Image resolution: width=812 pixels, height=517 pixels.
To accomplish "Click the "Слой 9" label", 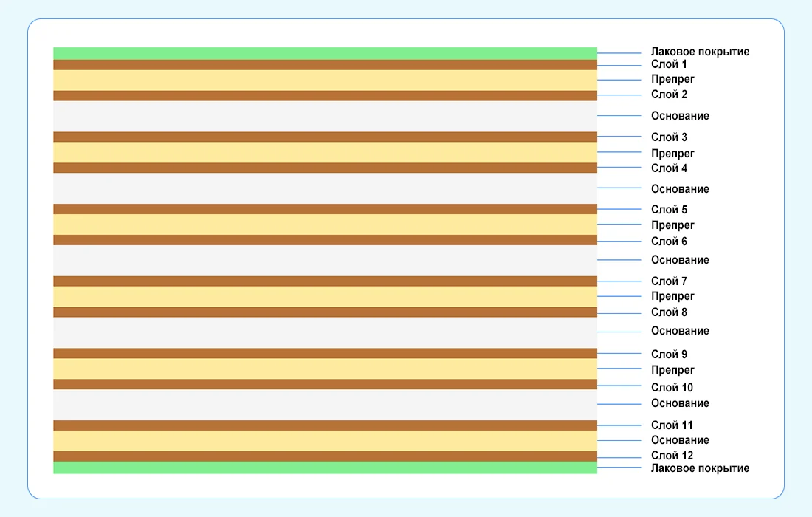I will tap(669, 355).
